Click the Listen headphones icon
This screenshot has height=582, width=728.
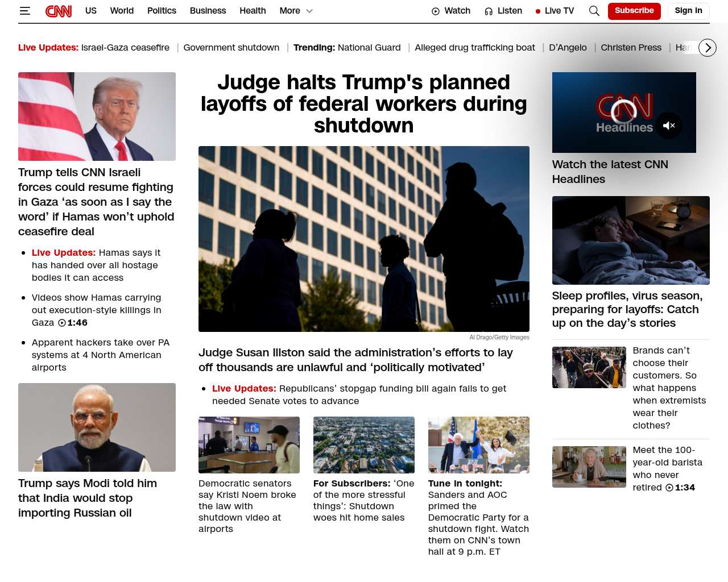pyautogui.click(x=489, y=11)
